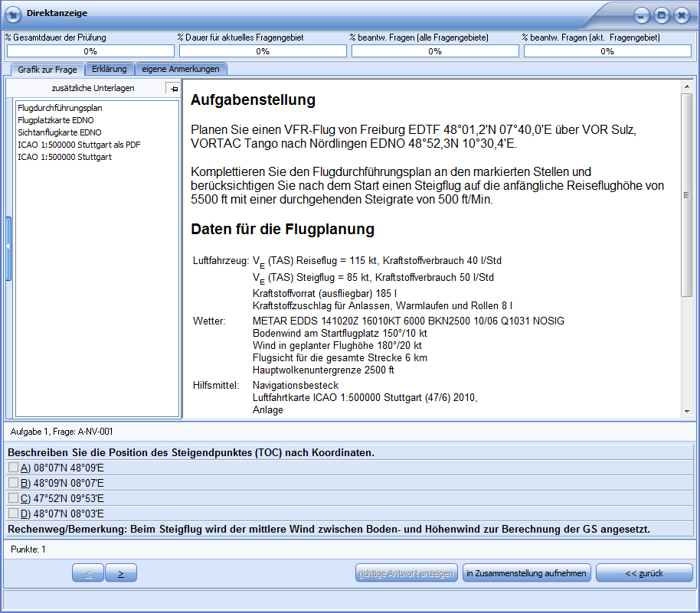This screenshot has width=700, height=613.
Task: Click the METAR EDDS weather line
Action: [x=408, y=321]
